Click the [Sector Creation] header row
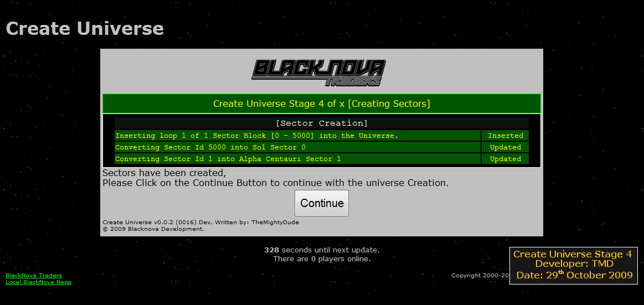Viewport: 644px width, 305px height. [x=322, y=123]
